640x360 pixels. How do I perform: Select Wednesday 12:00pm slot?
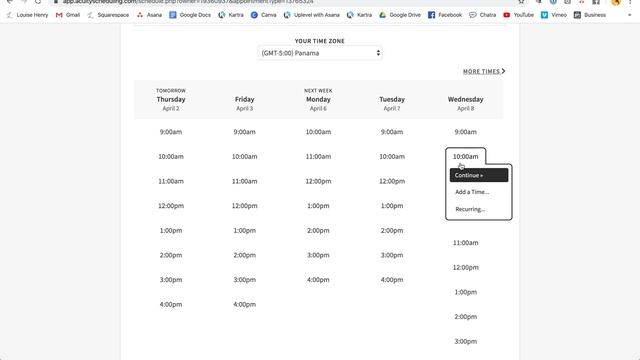tap(465, 267)
